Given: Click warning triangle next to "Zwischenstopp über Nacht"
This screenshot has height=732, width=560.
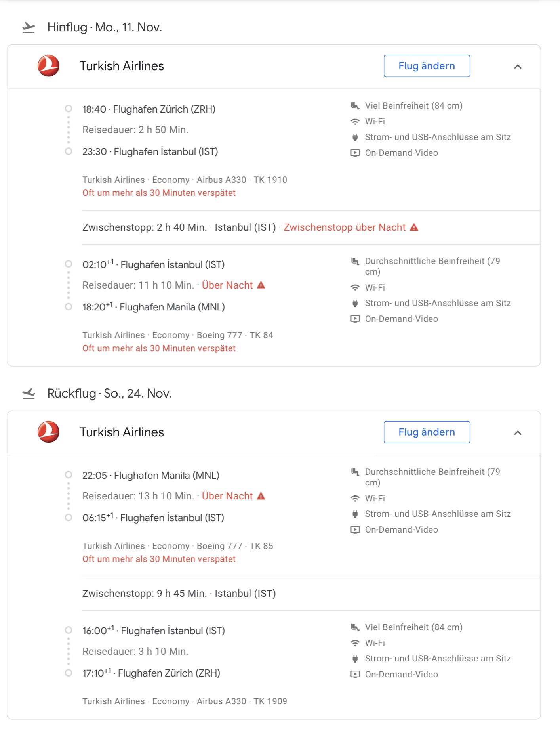Looking at the screenshot, I should click(414, 227).
